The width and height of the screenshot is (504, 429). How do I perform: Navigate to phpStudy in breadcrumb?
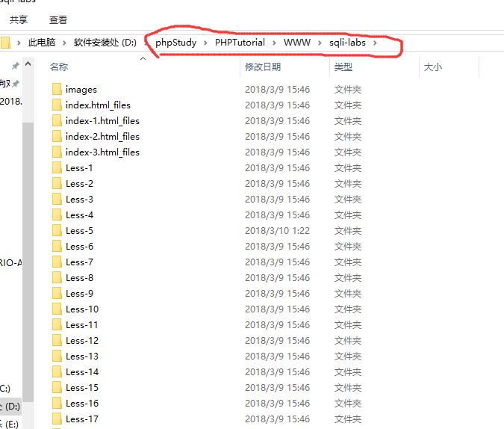click(175, 43)
